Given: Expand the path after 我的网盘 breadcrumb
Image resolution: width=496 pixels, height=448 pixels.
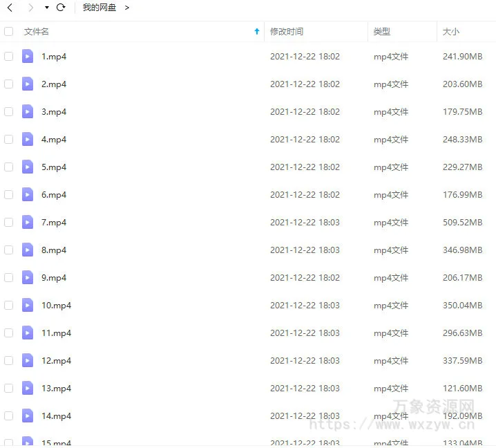Looking at the screenshot, I should tap(127, 8).
